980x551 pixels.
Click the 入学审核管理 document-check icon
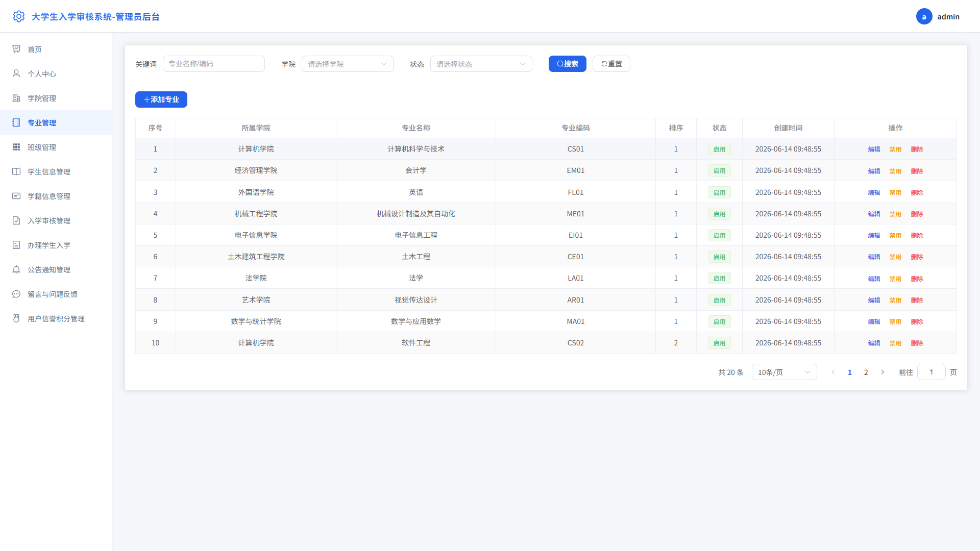[16, 220]
